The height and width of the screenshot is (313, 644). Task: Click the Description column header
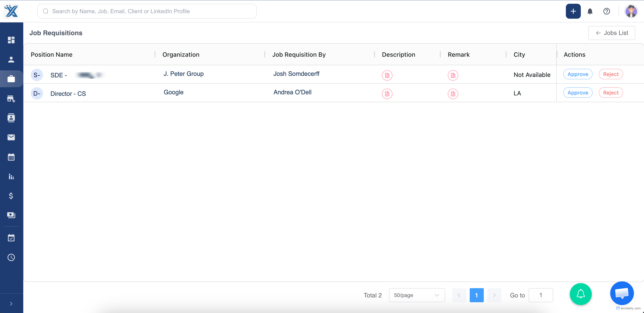pyautogui.click(x=399, y=55)
